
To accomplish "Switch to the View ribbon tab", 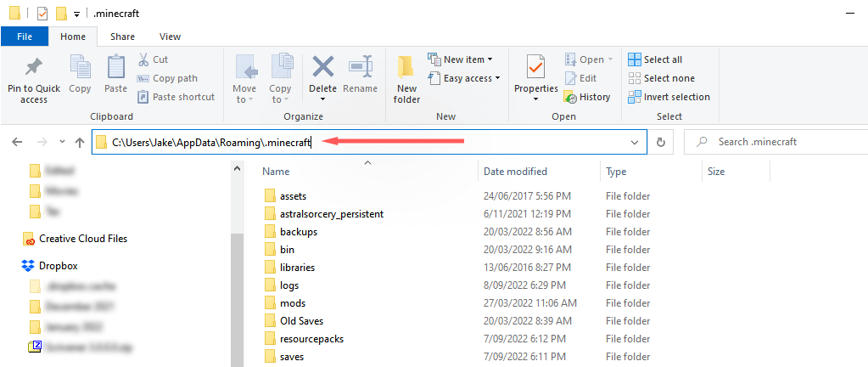I will (x=170, y=37).
